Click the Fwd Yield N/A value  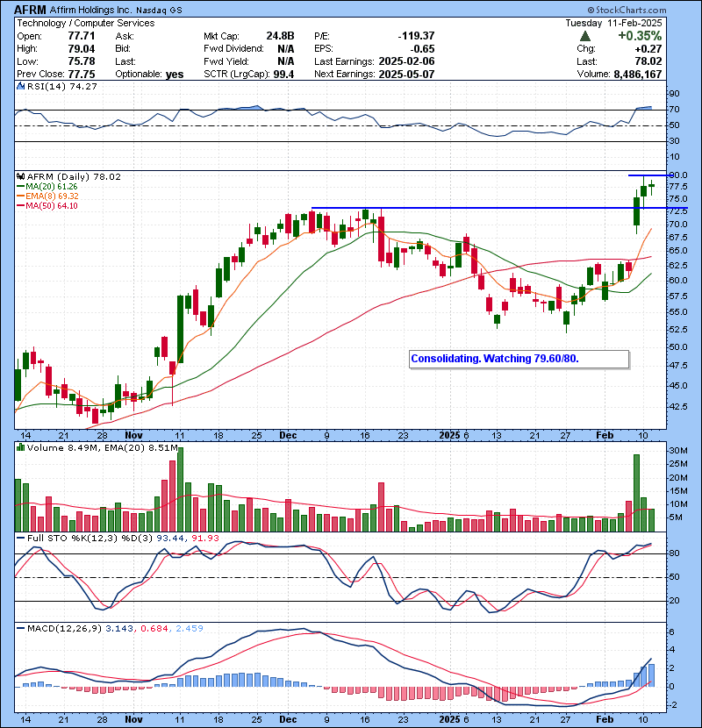(x=286, y=61)
